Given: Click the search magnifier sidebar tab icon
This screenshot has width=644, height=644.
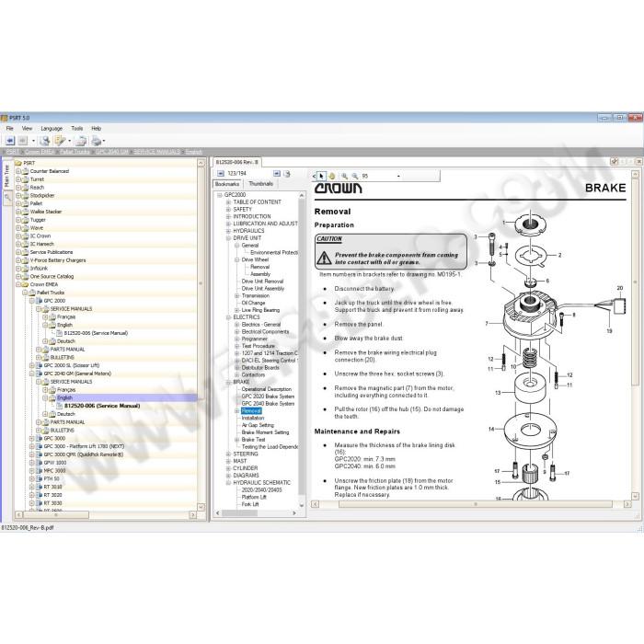Looking at the screenshot, I should tap(7, 199).
